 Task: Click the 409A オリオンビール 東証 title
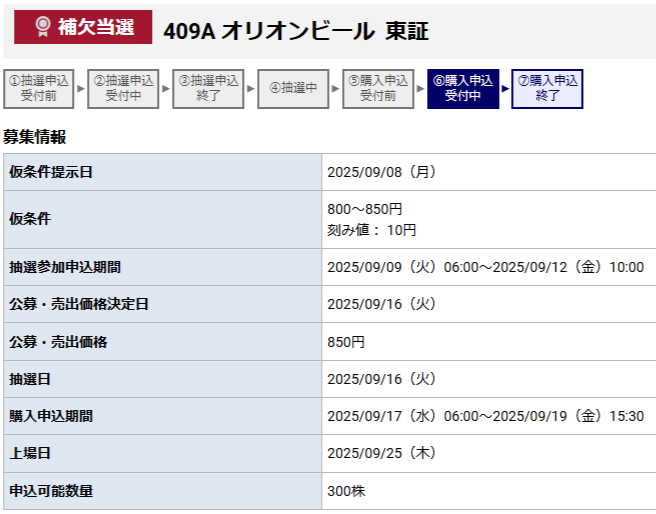pos(296,31)
